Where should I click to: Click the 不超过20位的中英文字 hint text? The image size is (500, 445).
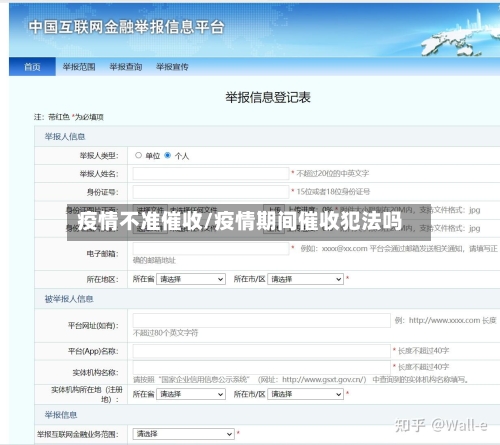pyautogui.click(x=333, y=173)
